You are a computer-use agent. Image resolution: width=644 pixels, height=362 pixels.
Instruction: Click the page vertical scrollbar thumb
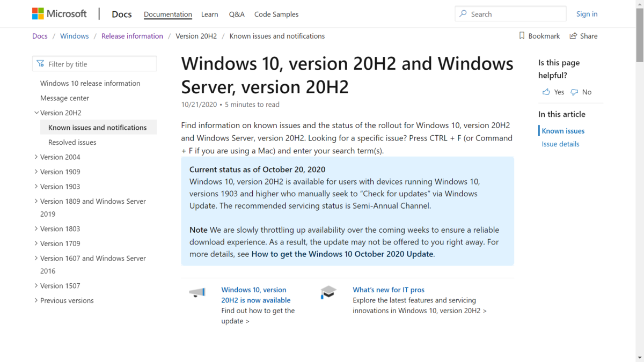[x=640, y=35]
